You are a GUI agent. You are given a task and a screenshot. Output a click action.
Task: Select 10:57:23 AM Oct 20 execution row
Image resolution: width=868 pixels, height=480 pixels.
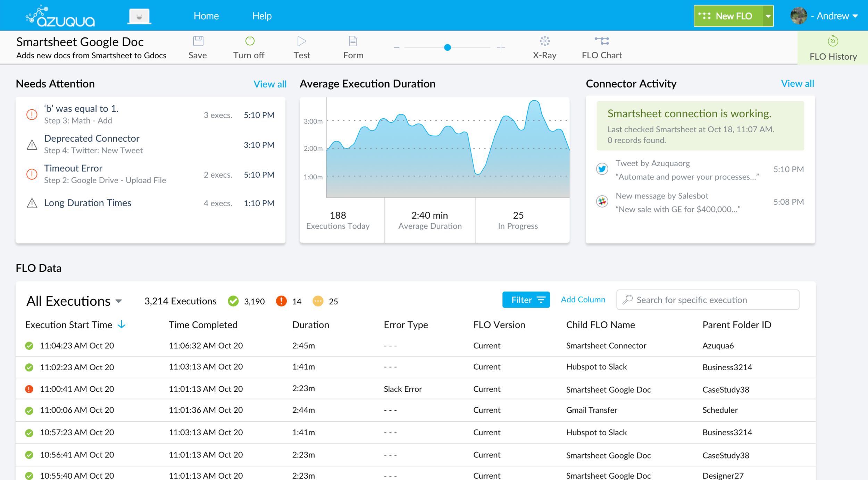point(416,432)
